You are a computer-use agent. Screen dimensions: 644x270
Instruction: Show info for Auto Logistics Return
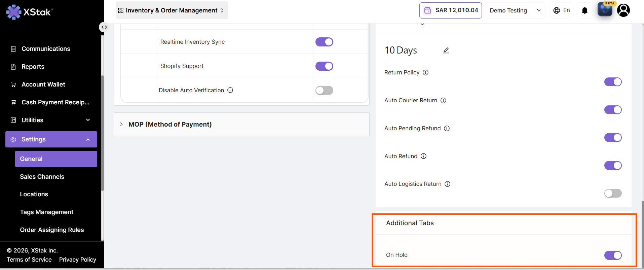(x=447, y=184)
